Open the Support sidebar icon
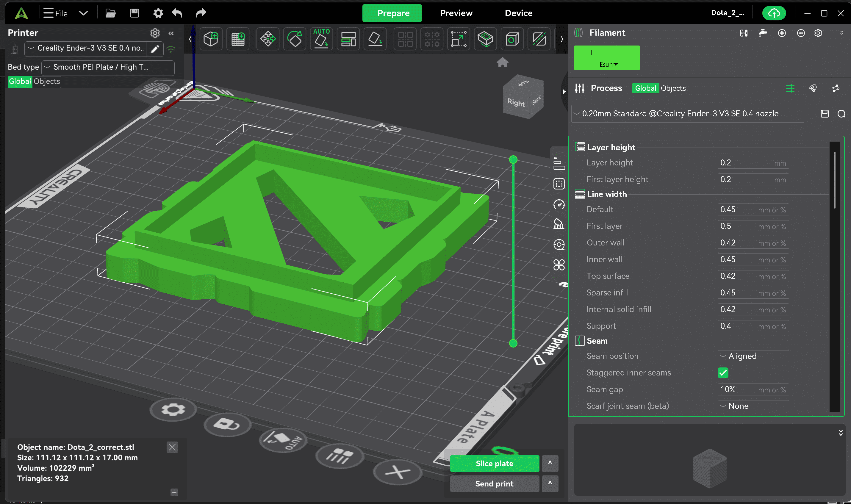 click(x=559, y=224)
